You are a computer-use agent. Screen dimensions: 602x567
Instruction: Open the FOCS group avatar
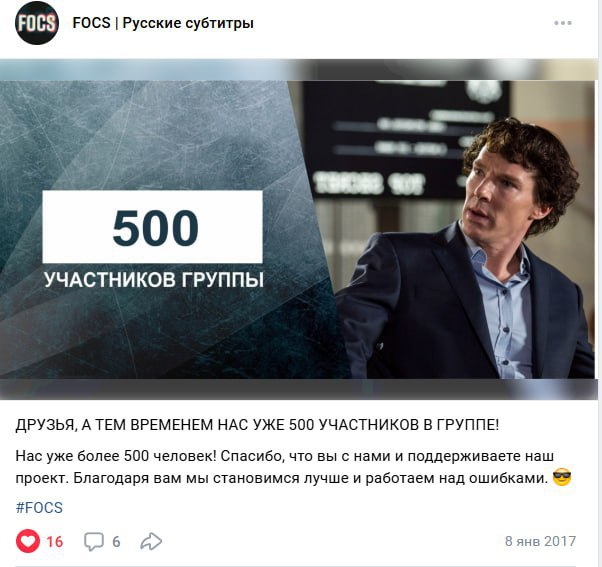[x=37, y=23]
